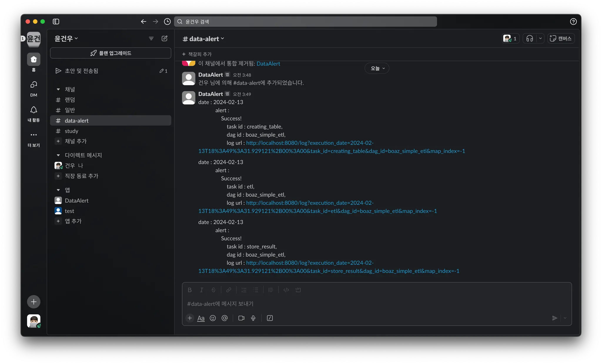Toggle the sidebar layout icon
This screenshot has width=602, height=364.
coord(56,21)
